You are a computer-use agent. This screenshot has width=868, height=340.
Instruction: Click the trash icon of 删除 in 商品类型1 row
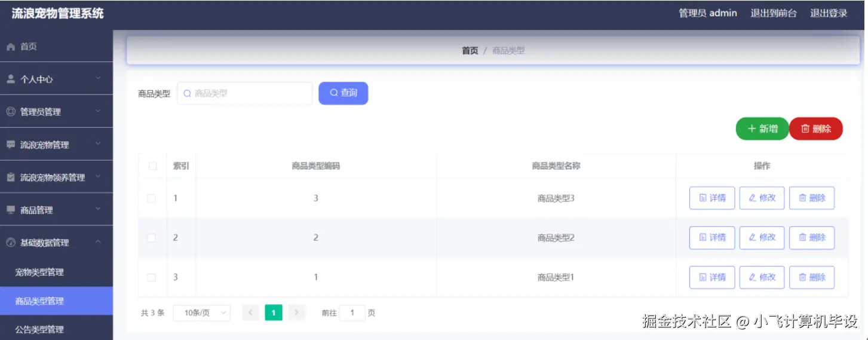point(802,277)
